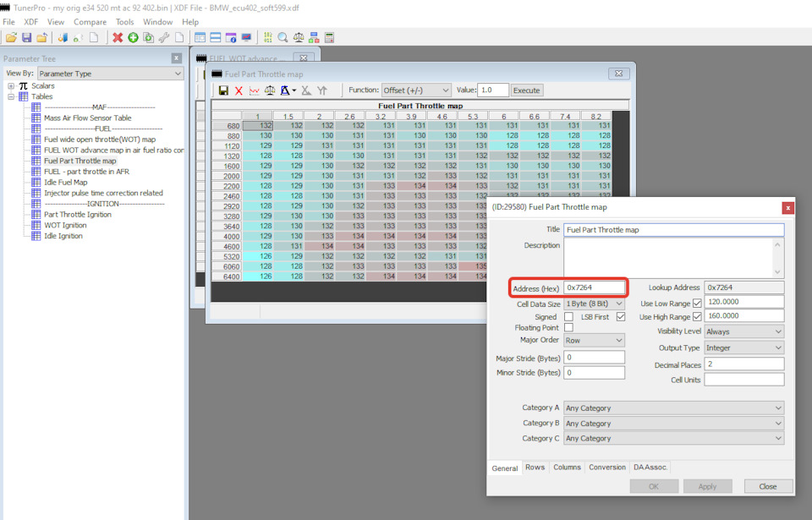Screen dimensions: 812x520
Task: Open the Cell Data Size dropdown
Action: pyautogui.click(x=594, y=304)
